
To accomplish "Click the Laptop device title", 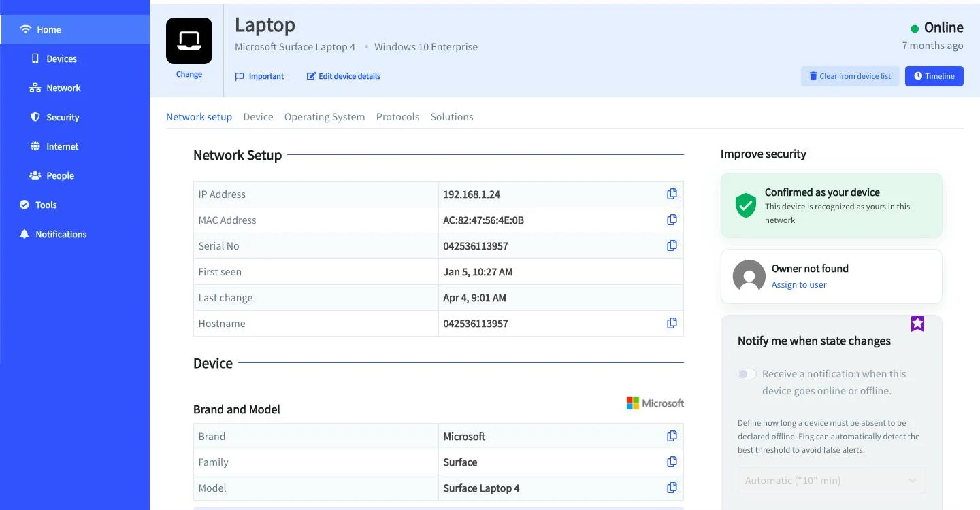I will (265, 25).
